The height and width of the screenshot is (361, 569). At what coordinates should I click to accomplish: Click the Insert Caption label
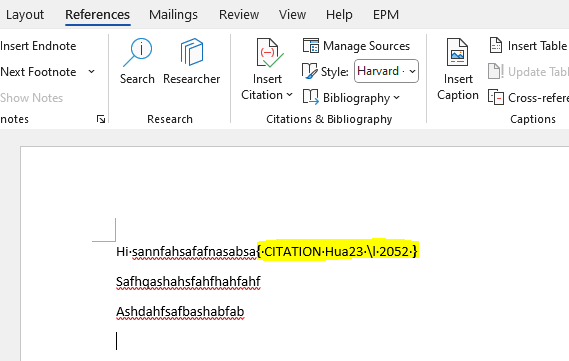point(458,87)
